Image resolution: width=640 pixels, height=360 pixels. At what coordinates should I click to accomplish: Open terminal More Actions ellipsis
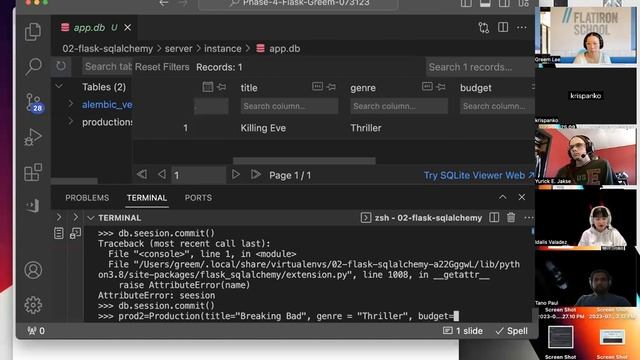click(x=529, y=218)
